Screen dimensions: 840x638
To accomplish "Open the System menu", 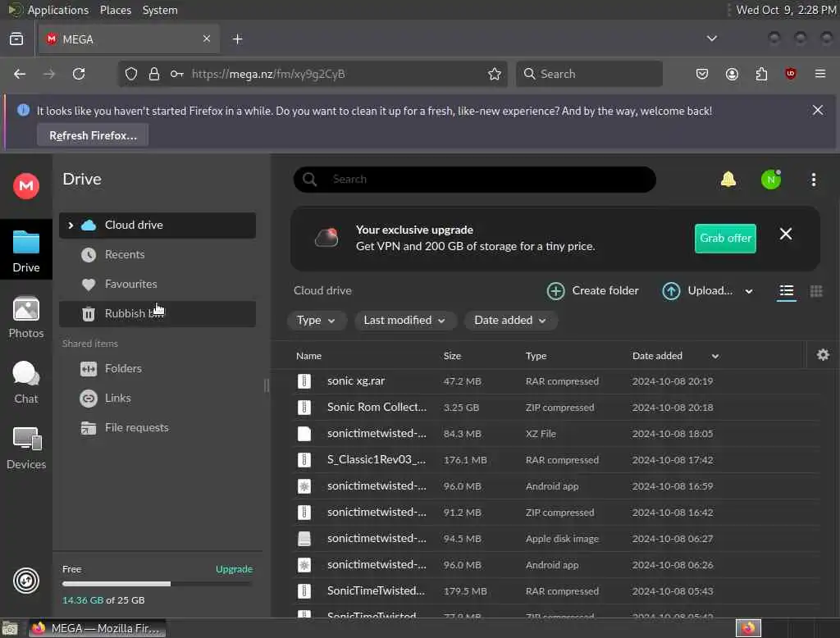I will tap(160, 10).
